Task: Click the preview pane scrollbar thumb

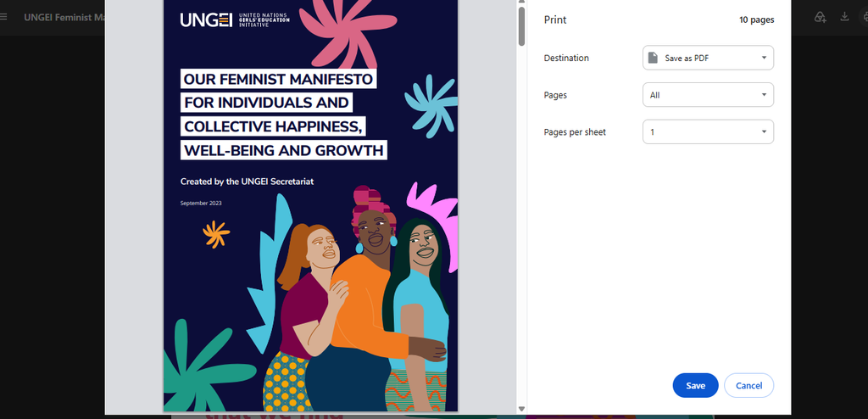Action: (x=521, y=26)
